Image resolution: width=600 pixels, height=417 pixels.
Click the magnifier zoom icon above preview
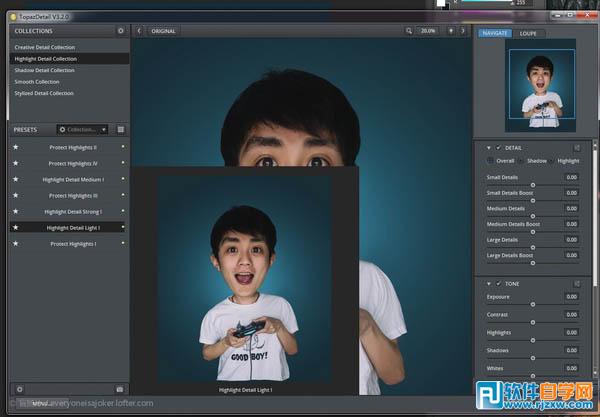pyautogui.click(x=409, y=31)
